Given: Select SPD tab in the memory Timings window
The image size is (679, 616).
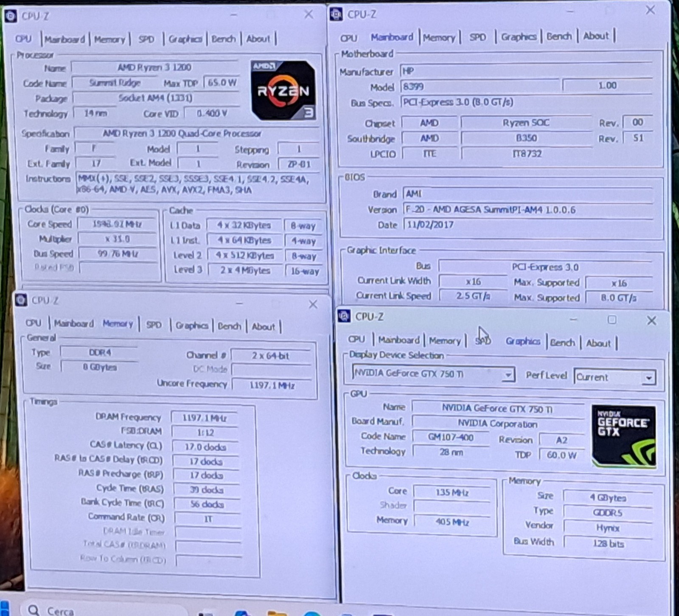Looking at the screenshot, I should [154, 325].
